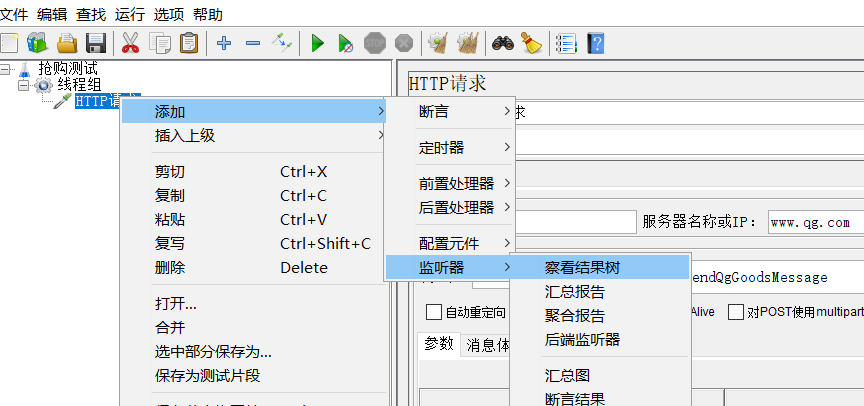Click the 服务器名称或IP input field
864x406 pixels.
pyautogui.click(x=816, y=223)
